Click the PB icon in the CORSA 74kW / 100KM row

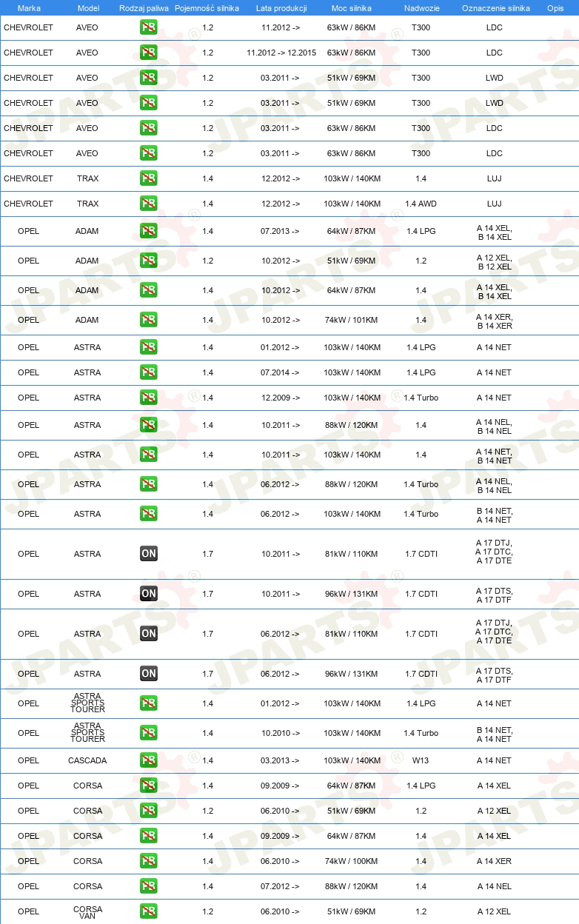[x=149, y=860]
